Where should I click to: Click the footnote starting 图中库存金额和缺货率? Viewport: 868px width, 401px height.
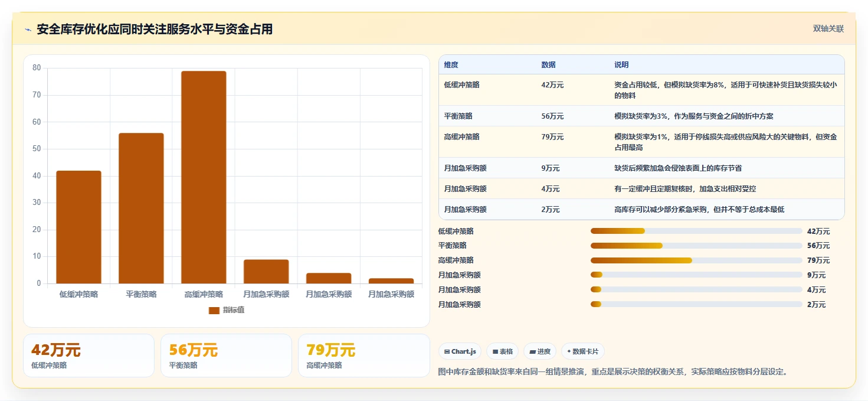click(x=613, y=371)
